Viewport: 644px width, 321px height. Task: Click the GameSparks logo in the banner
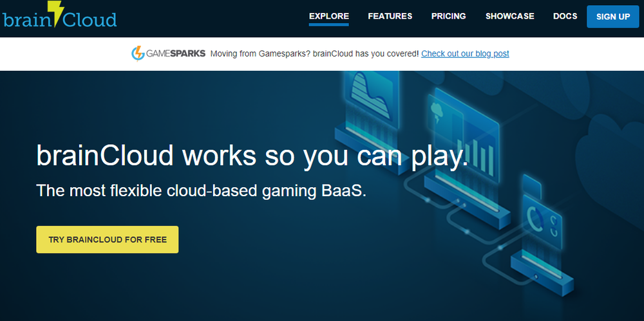click(168, 54)
